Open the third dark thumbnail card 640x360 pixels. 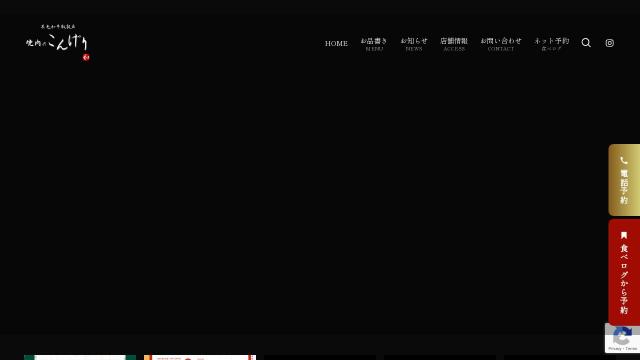coord(320,358)
